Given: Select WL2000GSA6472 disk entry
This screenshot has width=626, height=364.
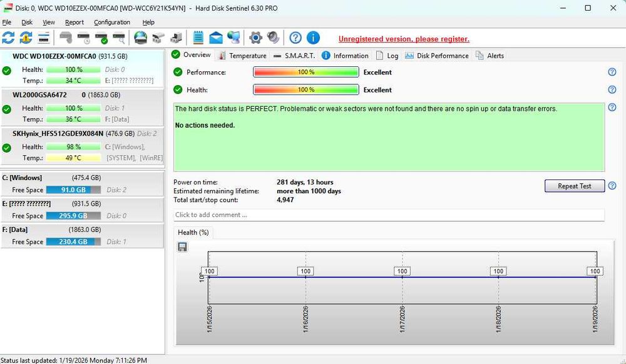Looking at the screenshot, I should pos(82,107).
